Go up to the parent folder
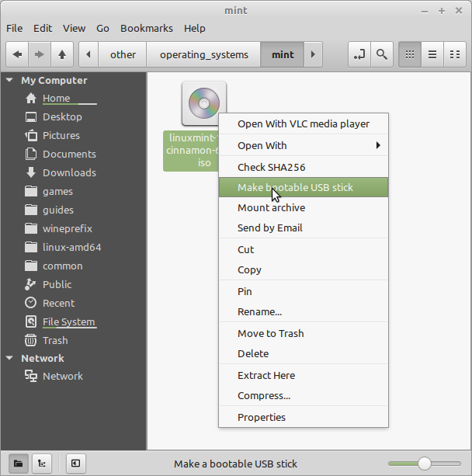Screen dimensions: 472x476 pos(62,54)
